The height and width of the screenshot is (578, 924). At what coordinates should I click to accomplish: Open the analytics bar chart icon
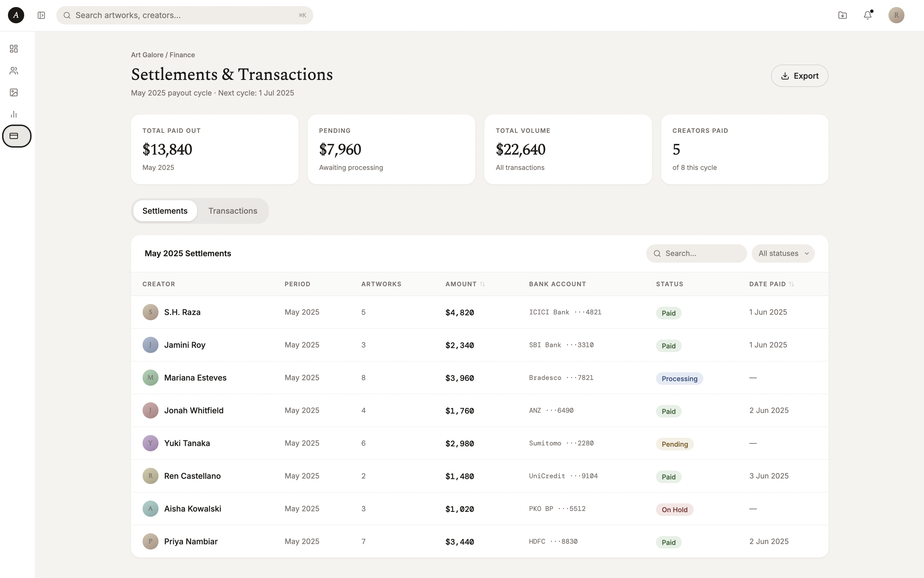tap(14, 114)
